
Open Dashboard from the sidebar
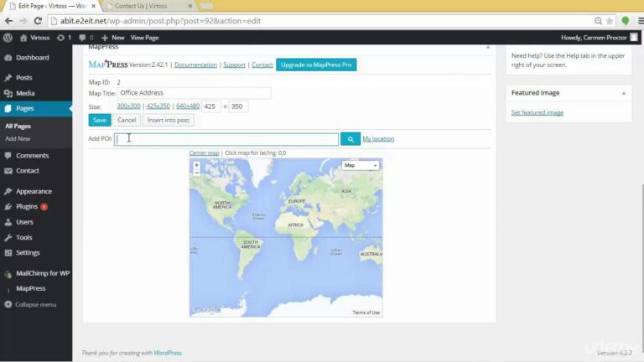click(x=32, y=58)
